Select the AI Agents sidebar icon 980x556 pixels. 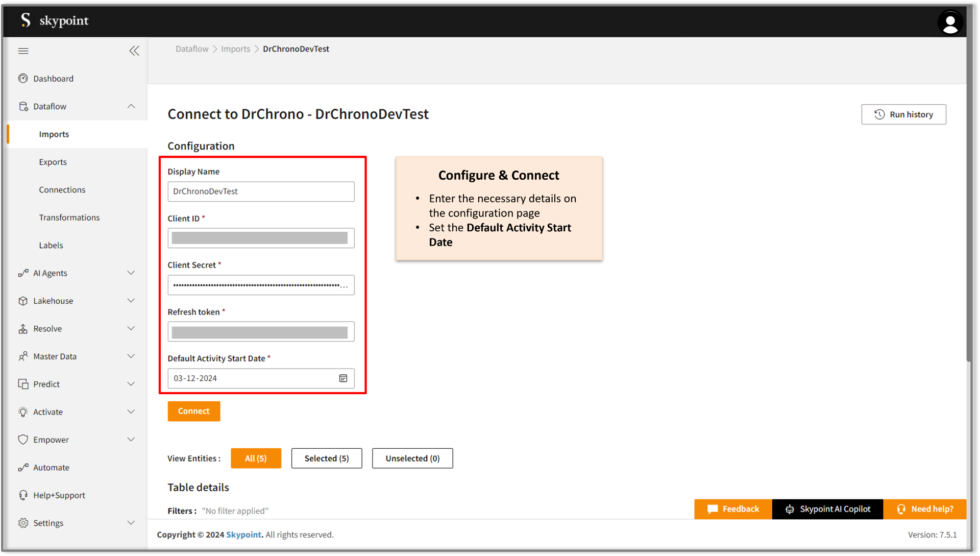point(22,273)
